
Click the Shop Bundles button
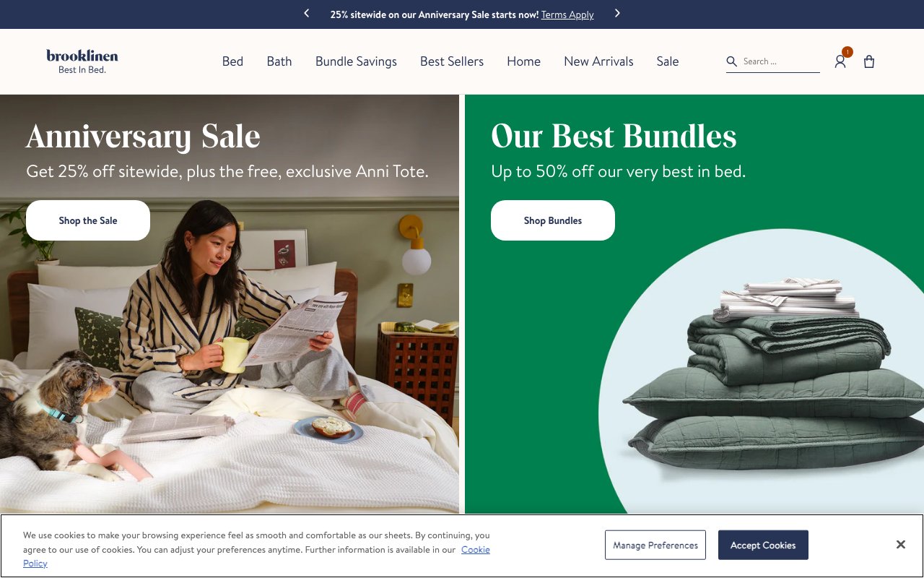click(553, 220)
